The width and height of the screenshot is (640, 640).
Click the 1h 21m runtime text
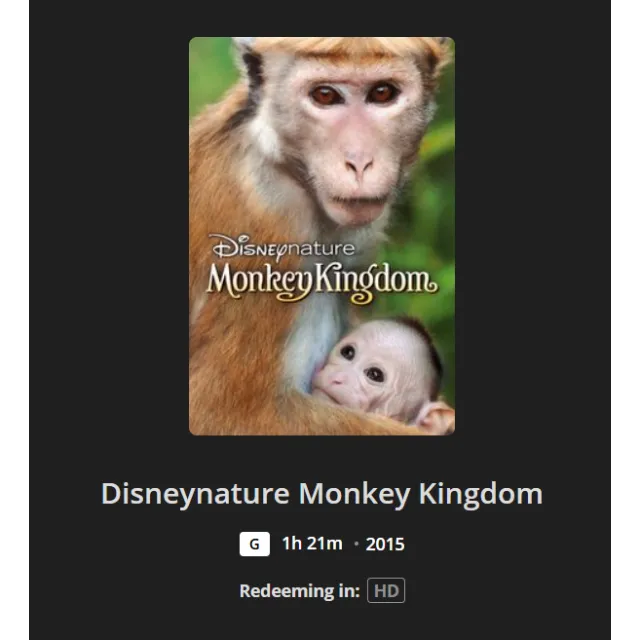tap(312, 544)
